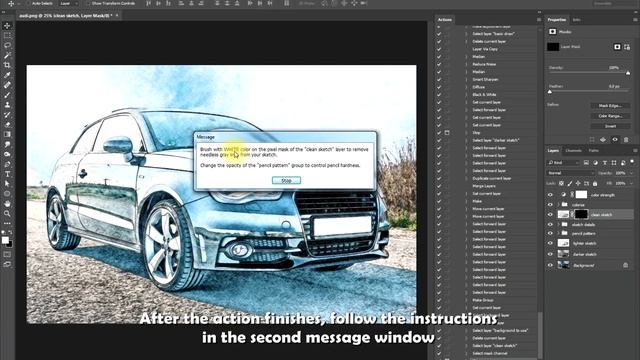Image resolution: width=640 pixels, height=360 pixels.
Task: Click the Quick Mask mode icon
Action: coord(7,254)
